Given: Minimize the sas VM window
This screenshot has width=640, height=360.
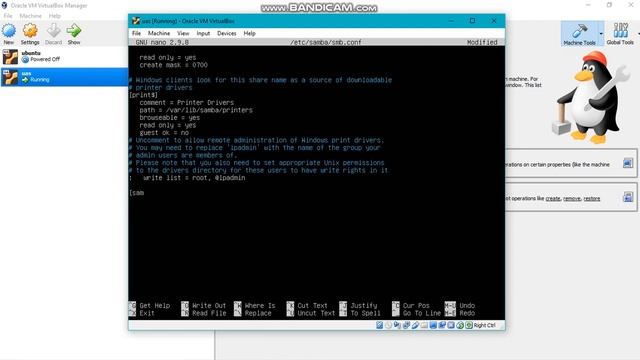Looking at the screenshot, I should tap(451, 20).
